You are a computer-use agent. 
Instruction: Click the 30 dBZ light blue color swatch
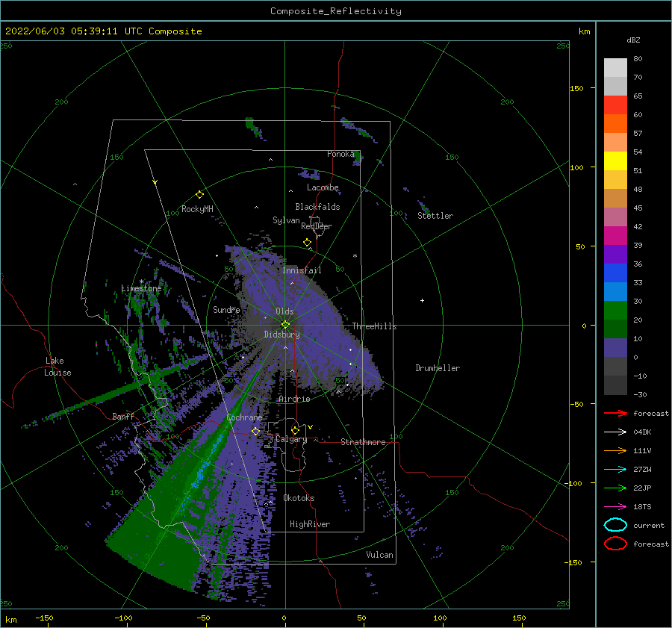pyautogui.click(x=615, y=291)
